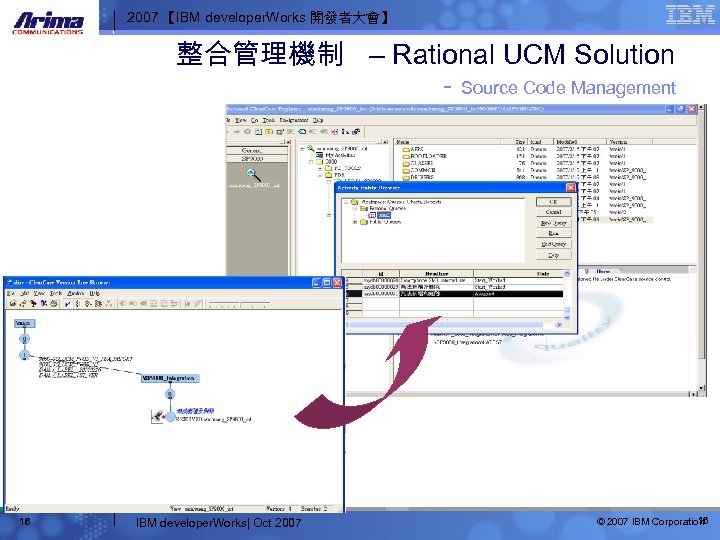Click the forward arrow in Explorer toolbar
The height and width of the screenshot is (540, 720).
(x=236, y=131)
